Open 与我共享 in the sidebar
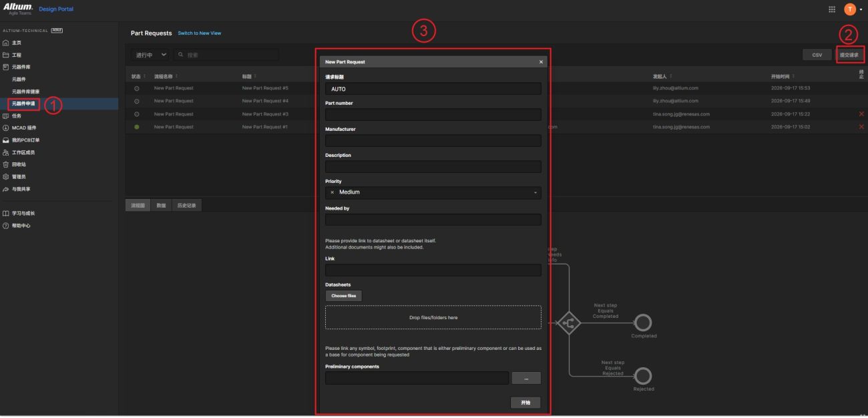 (21, 188)
